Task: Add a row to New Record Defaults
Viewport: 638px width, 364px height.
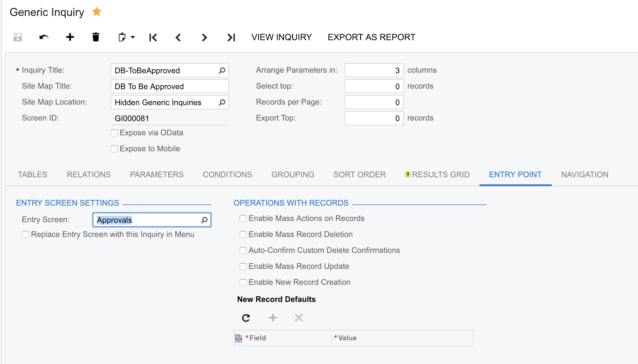Action: tap(272, 318)
